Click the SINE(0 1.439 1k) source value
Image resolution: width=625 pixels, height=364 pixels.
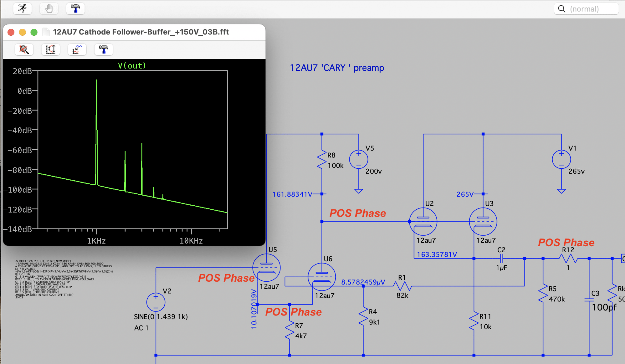[x=161, y=317]
